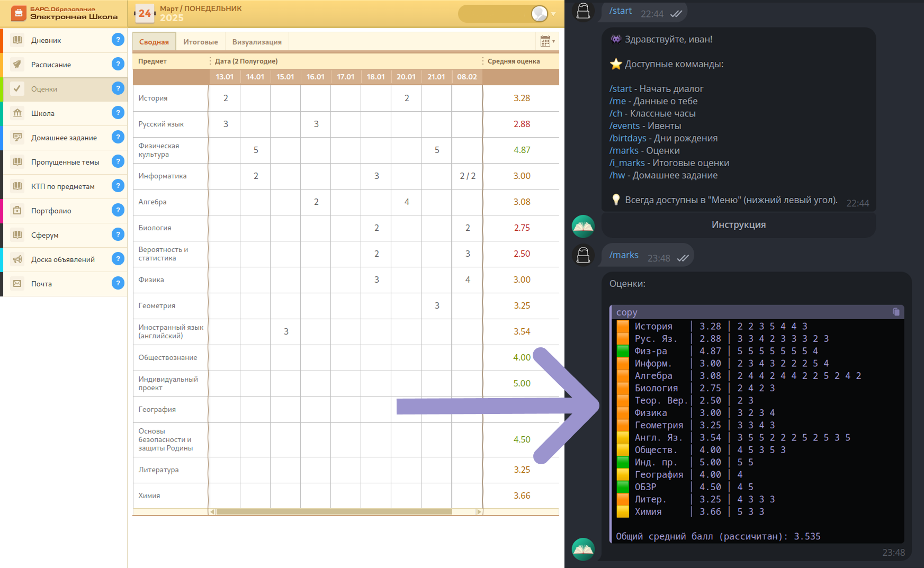Open the Почта envelope icon

click(17, 284)
